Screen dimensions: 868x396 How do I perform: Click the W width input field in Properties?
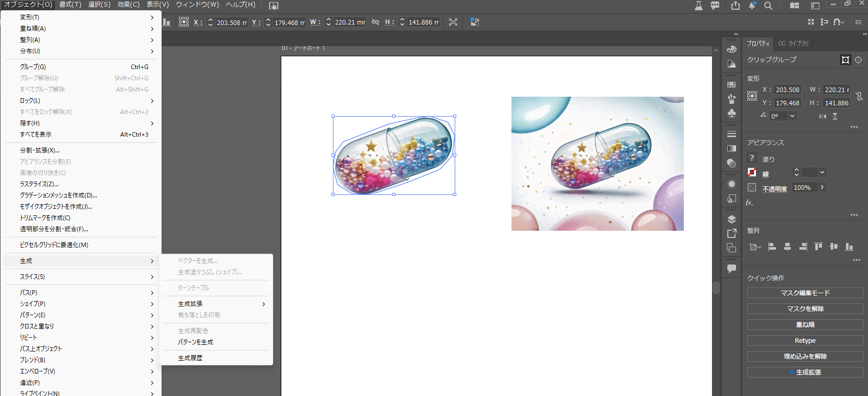(x=836, y=90)
